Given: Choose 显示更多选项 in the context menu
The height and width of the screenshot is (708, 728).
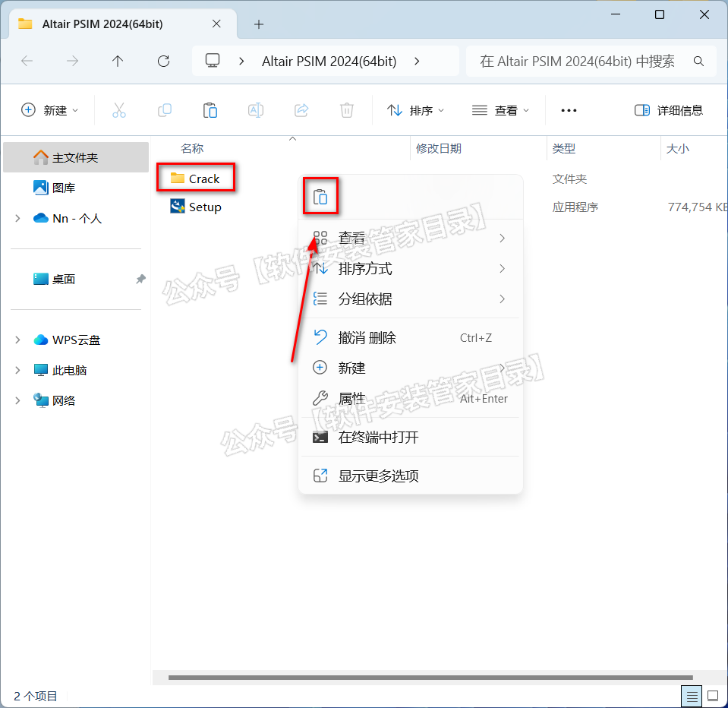Looking at the screenshot, I should coord(411,476).
